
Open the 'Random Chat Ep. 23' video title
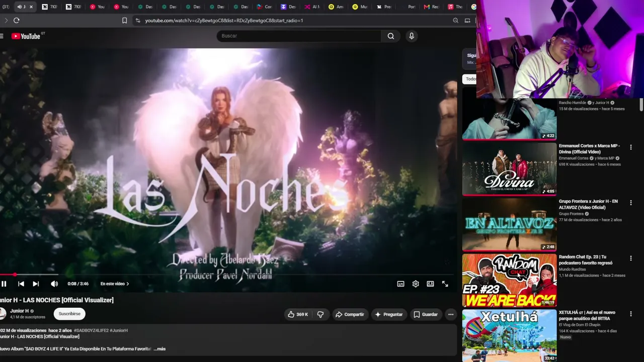[x=586, y=260]
